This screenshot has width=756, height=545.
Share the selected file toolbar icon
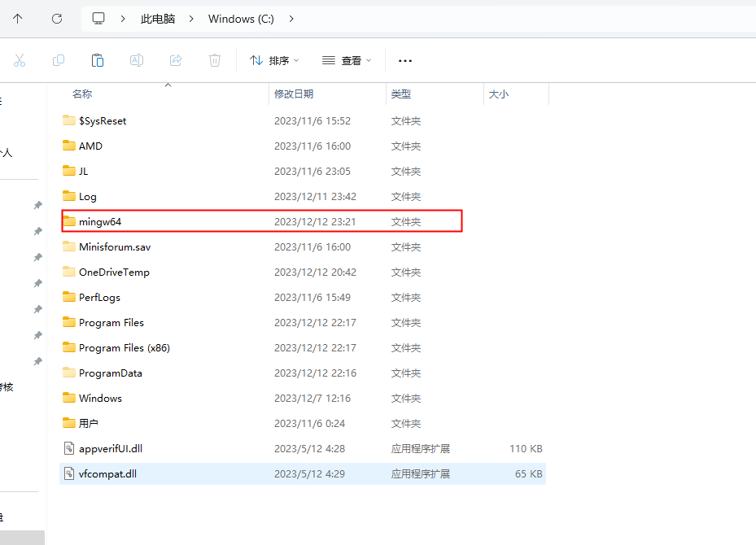click(176, 60)
